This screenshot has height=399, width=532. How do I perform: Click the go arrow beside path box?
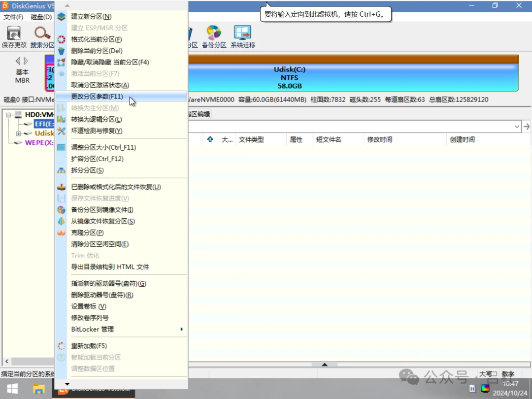(526, 127)
